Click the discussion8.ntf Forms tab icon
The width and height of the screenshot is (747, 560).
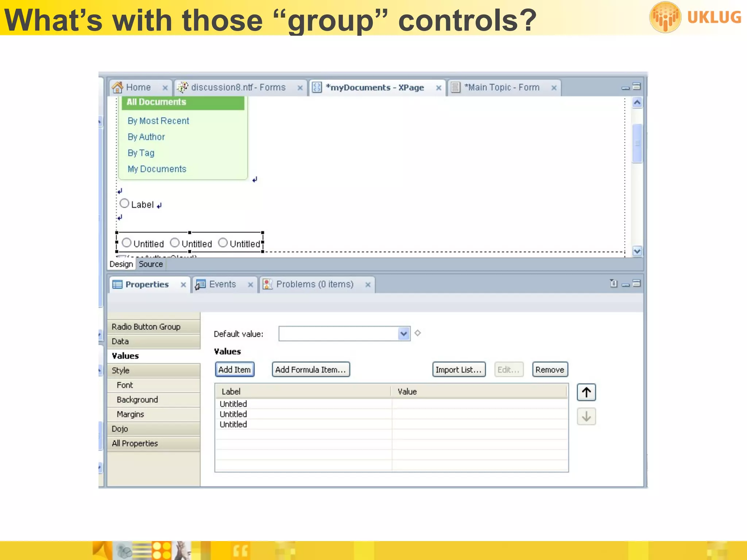pos(182,87)
